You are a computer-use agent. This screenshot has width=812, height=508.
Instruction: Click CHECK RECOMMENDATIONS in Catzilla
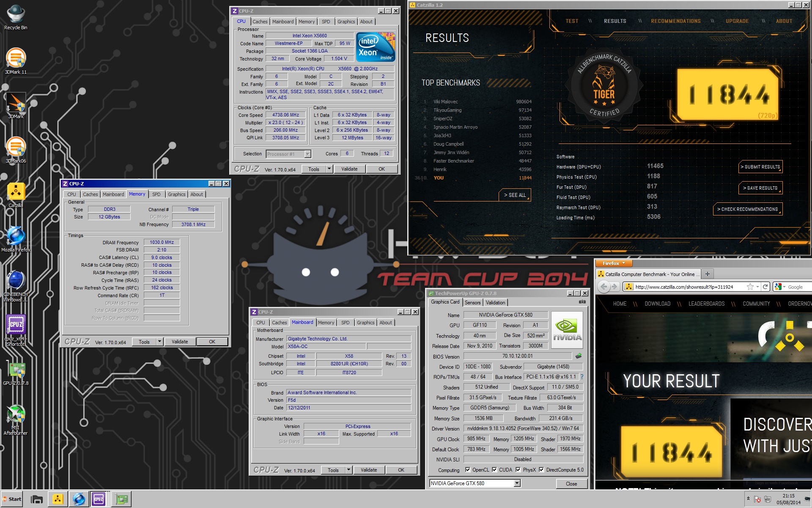tap(748, 209)
